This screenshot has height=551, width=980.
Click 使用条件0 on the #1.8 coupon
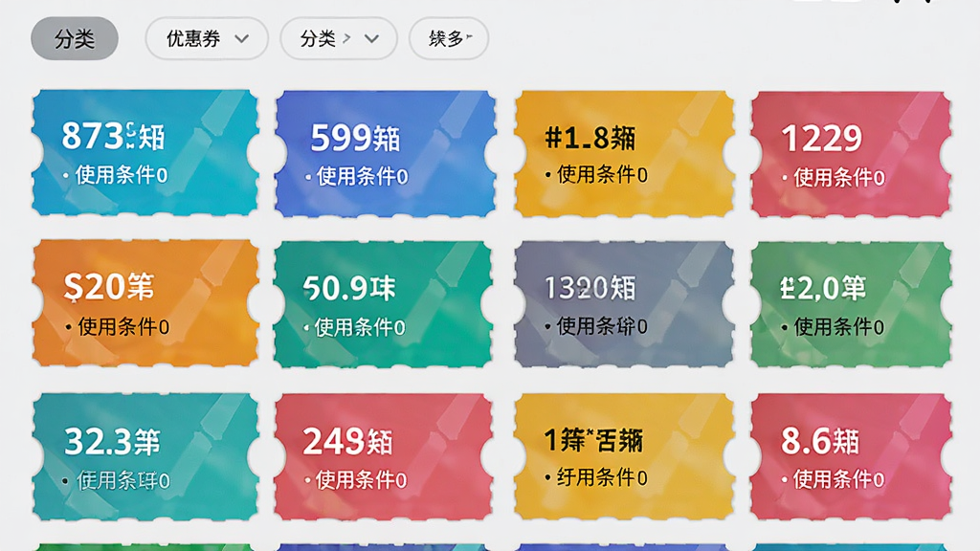[602, 174]
